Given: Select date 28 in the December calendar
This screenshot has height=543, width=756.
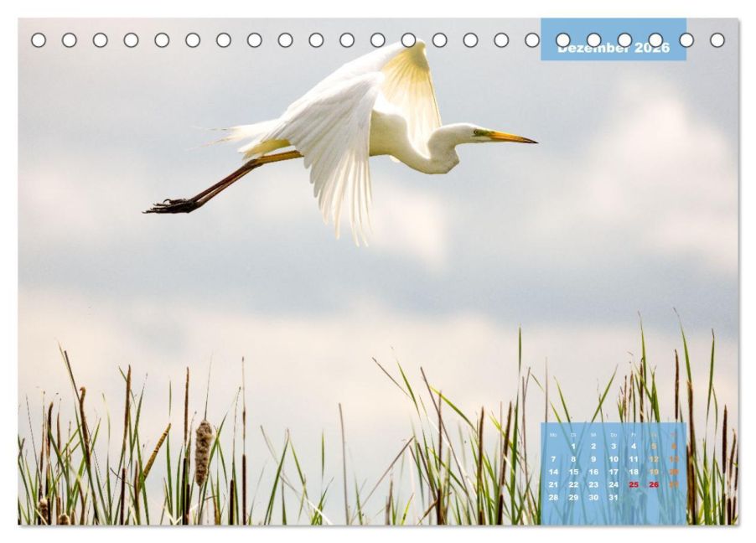Looking at the screenshot, I should point(553,497).
